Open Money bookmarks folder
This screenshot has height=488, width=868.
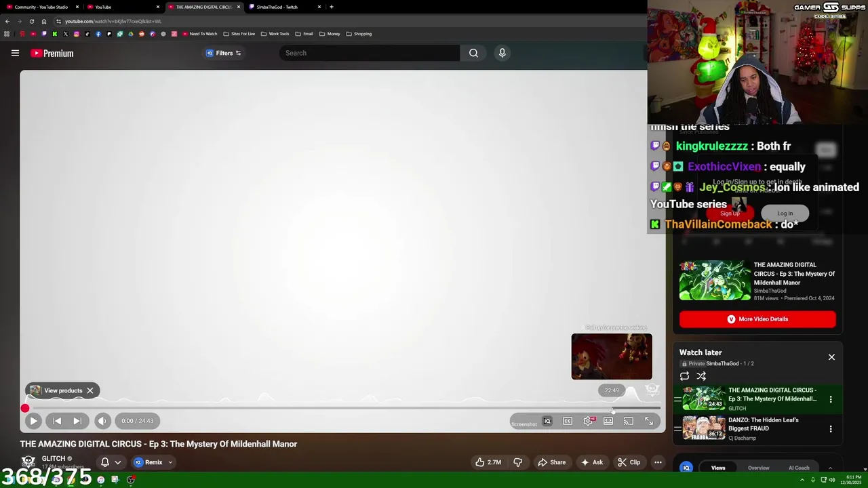tap(330, 34)
